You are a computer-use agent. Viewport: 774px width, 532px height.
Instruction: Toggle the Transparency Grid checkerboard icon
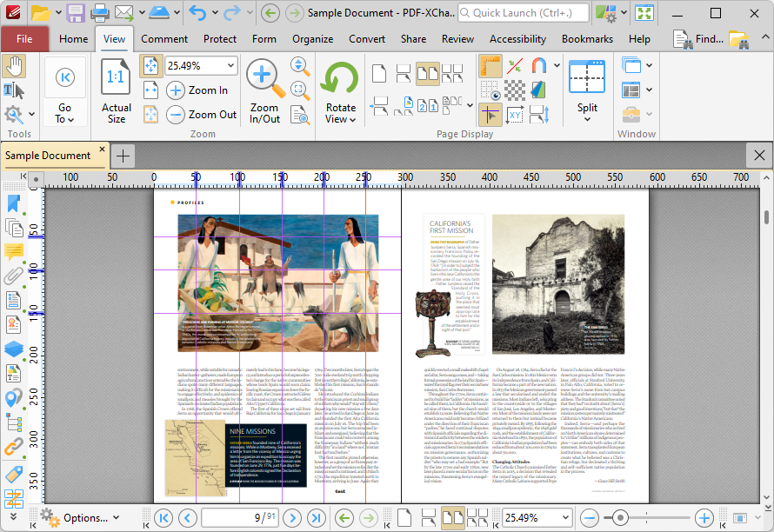514,90
